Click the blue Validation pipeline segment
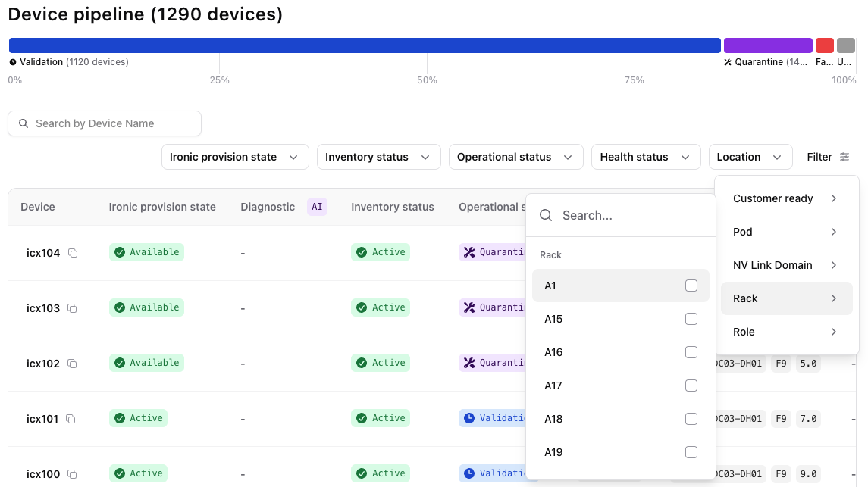 point(365,45)
